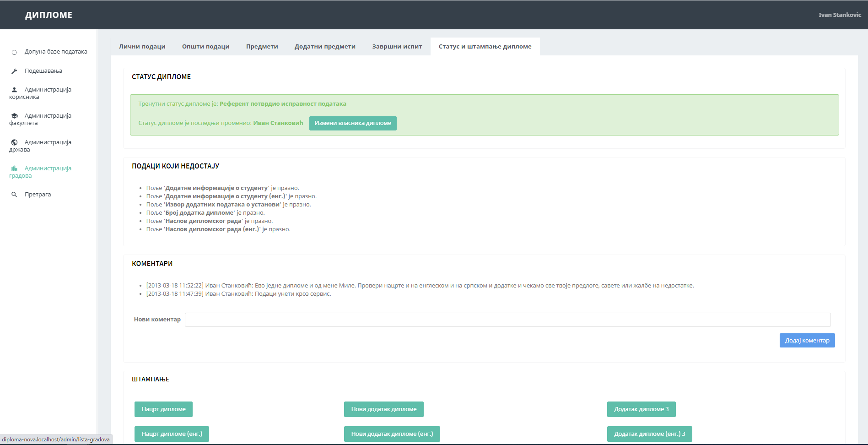Image resolution: width=868 pixels, height=445 pixels.
Task: Click the wrench icon for Подешавања
Action: pyautogui.click(x=14, y=71)
